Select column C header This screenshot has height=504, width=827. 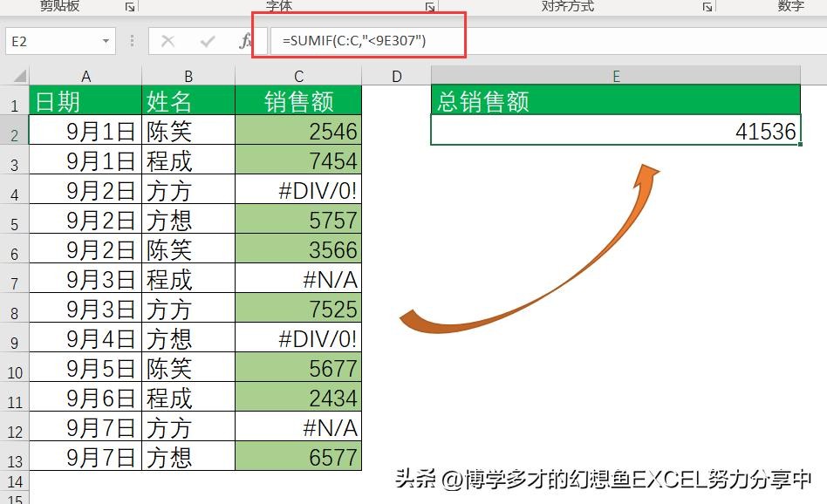point(298,76)
